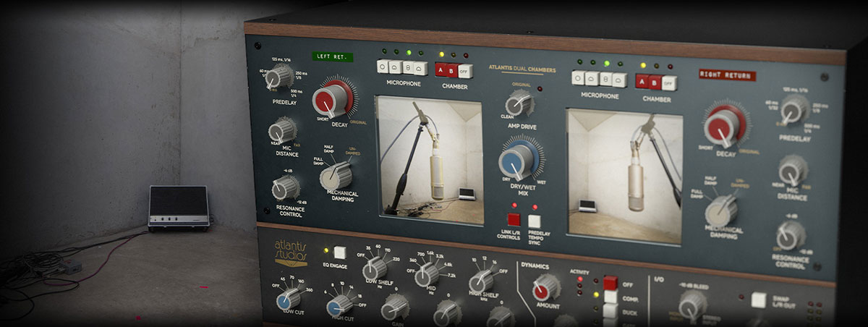Click the green LEFT RET. display label
Screen dimensions: 868x327
(333, 56)
